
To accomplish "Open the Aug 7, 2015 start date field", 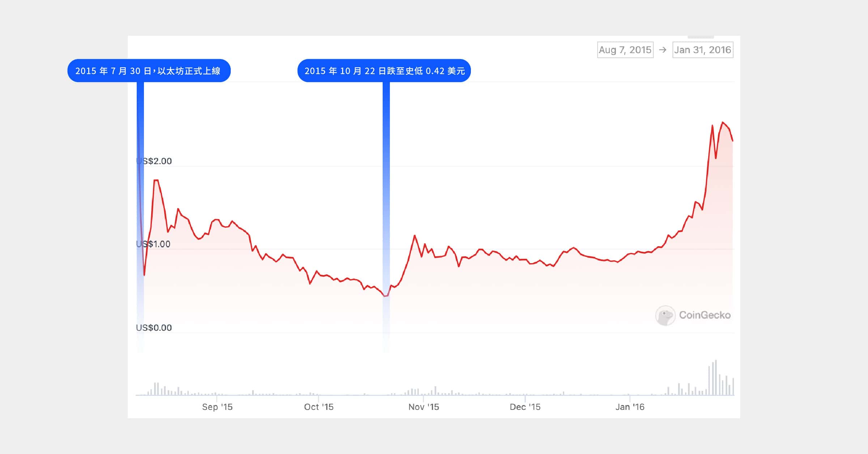I will pyautogui.click(x=625, y=50).
